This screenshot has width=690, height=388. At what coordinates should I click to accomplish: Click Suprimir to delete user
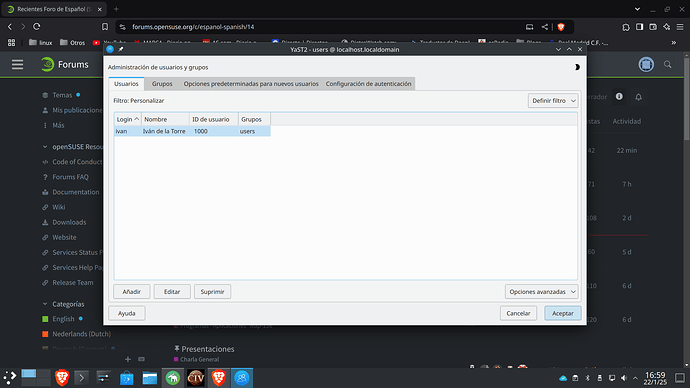(x=213, y=292)
